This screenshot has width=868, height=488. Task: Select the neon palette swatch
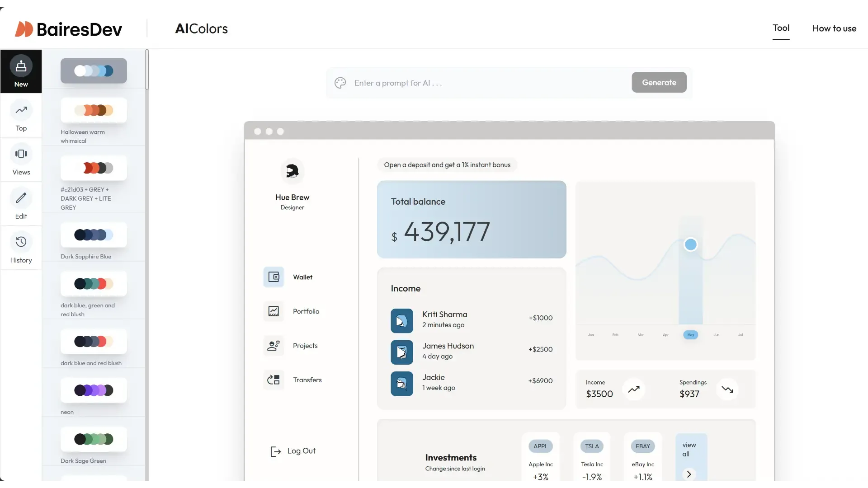click(x=94, y=390)
